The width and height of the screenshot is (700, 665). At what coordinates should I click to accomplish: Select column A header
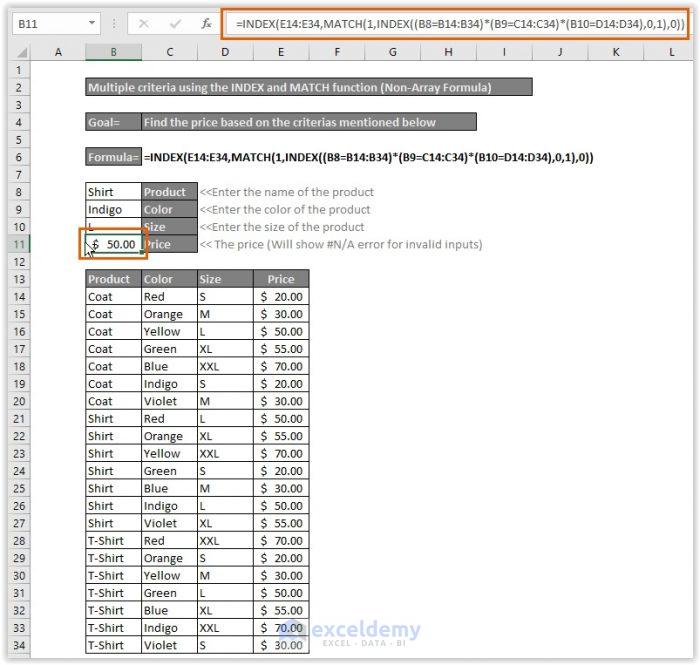pyautogui.click(x=58, y=52)
